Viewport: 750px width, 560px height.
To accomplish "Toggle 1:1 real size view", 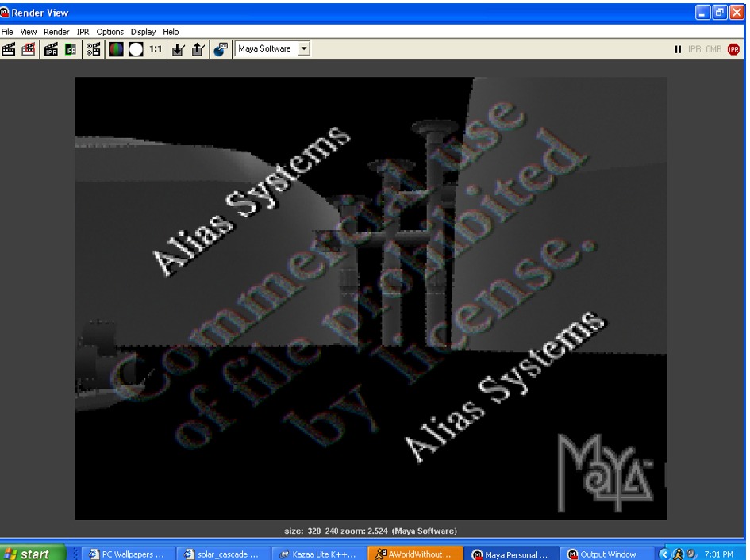I will pyautogui.click(x=156, y=48).
